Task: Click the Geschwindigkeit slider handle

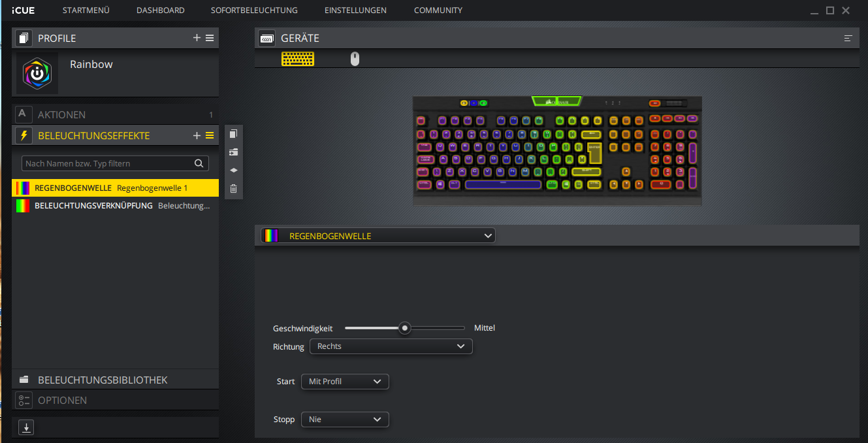Action: tap(405, 328)
